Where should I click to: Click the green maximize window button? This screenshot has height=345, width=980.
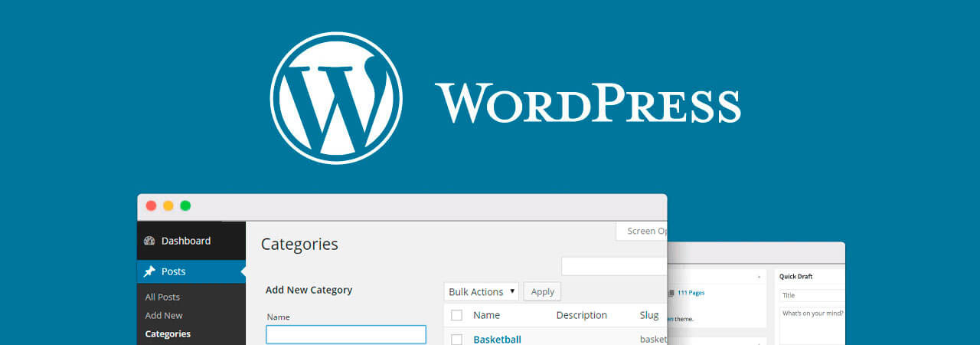[185, 205]
